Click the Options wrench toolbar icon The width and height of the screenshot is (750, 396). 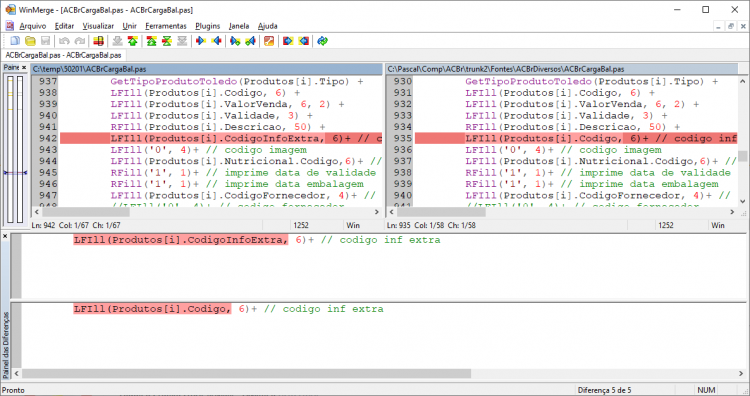click(x=269, y=41)
